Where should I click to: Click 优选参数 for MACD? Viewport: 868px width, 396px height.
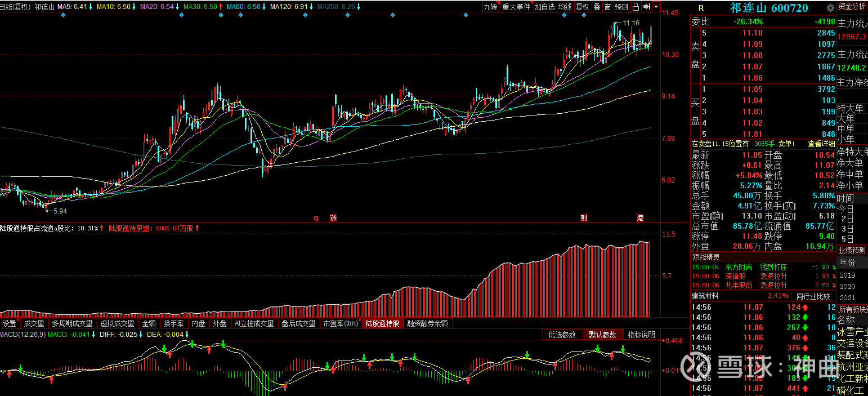(x=562, y=335)
